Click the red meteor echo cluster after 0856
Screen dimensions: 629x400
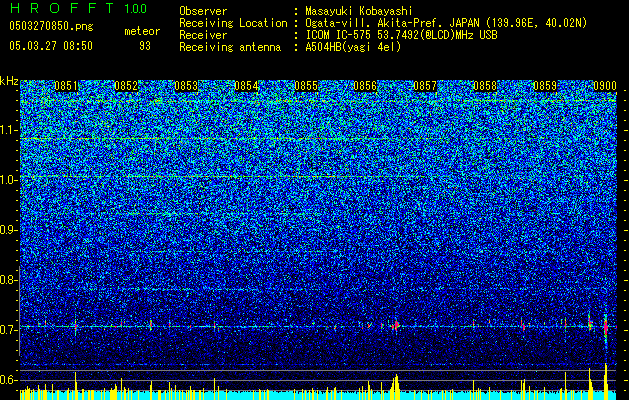[396, 325]
